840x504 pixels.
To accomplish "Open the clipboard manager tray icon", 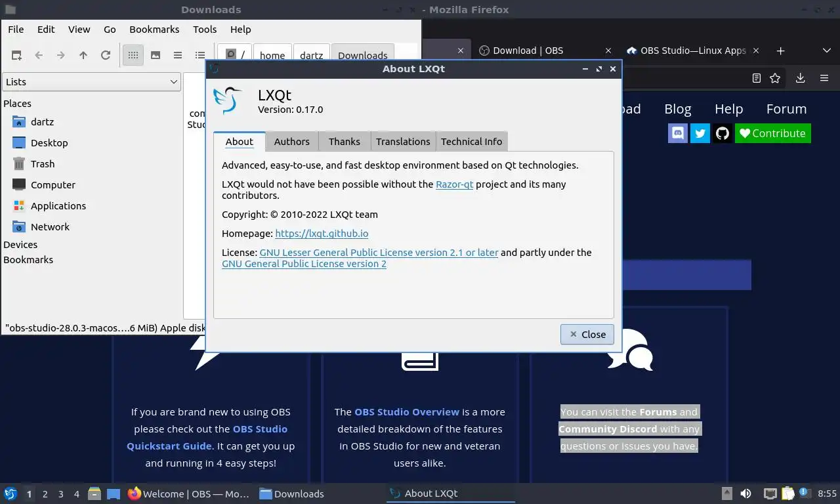I will point(787,493).
